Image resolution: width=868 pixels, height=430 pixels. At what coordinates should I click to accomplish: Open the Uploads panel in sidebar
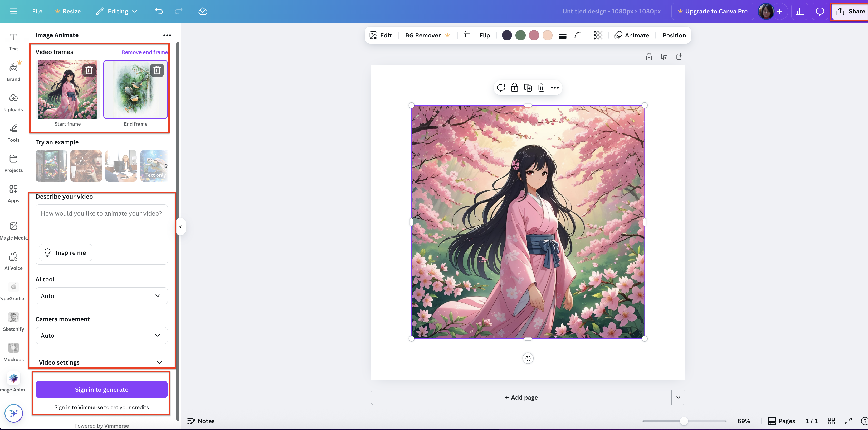tap(13, 101)
